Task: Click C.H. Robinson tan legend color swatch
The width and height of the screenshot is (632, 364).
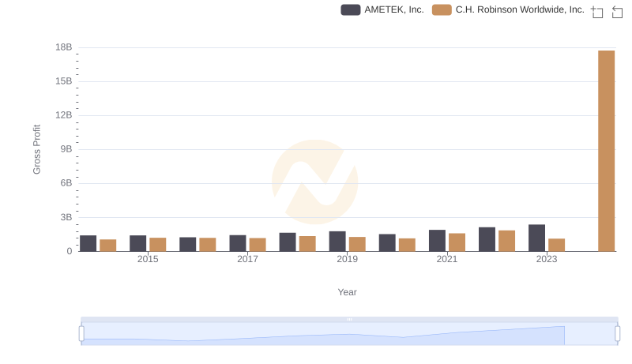Action: coord(442,9)
